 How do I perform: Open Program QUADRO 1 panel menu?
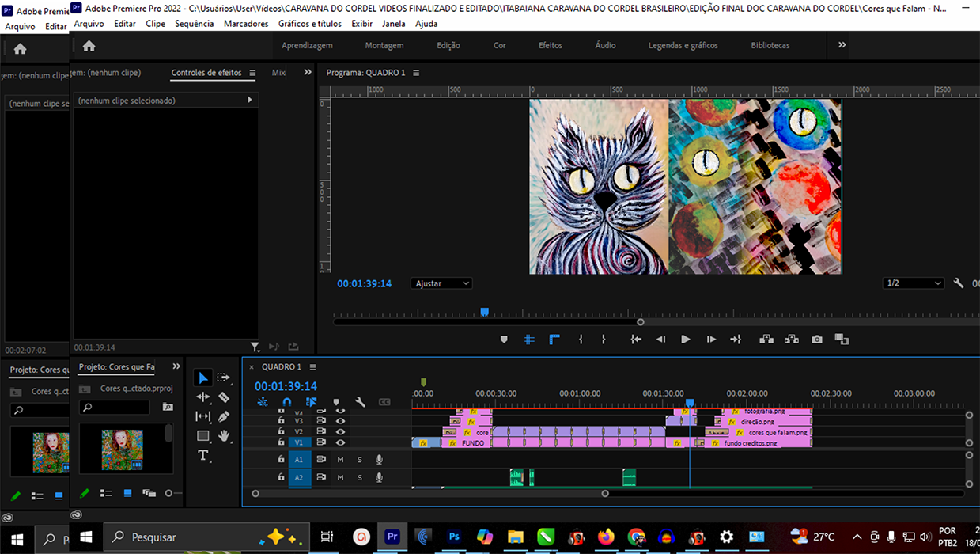coord(416,73)
